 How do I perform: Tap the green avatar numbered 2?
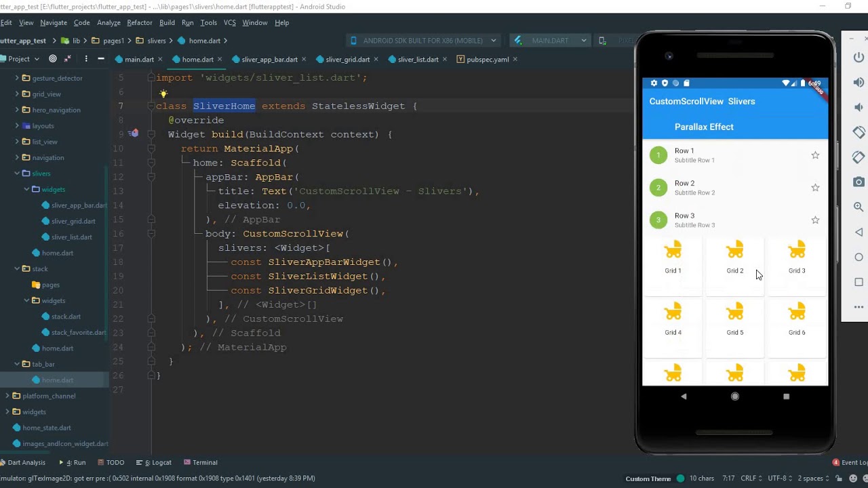(x=658, y=188)
